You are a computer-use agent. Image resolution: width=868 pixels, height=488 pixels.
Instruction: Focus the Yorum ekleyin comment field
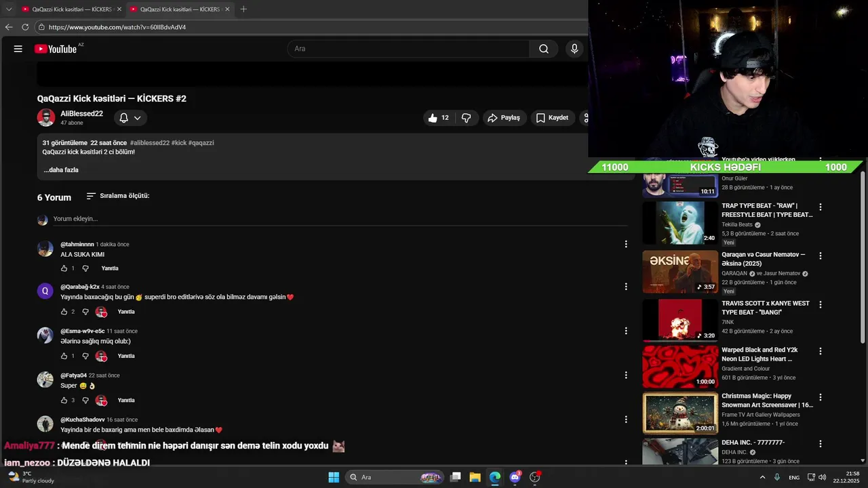[x=340, y=219]
